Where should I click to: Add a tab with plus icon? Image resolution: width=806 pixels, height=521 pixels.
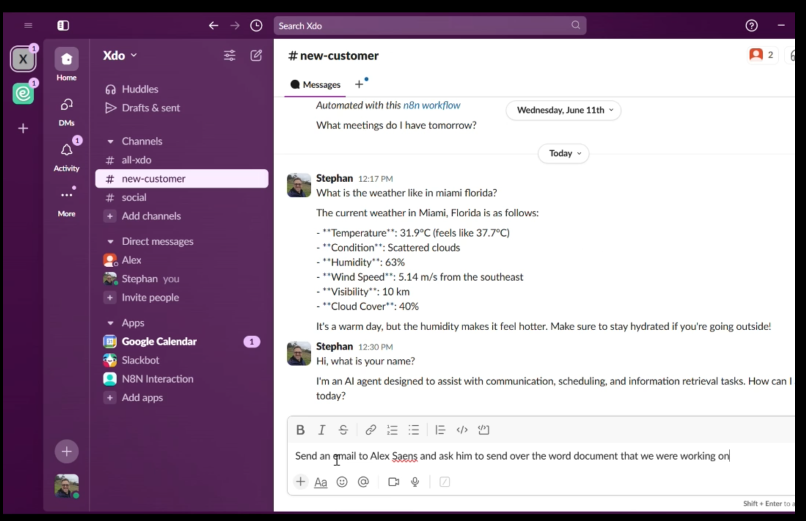[x=359, y=84]
